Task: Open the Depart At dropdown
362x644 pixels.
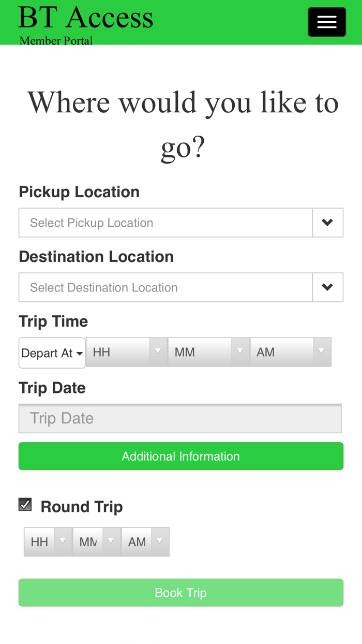Action: click(x=52, y=353)
